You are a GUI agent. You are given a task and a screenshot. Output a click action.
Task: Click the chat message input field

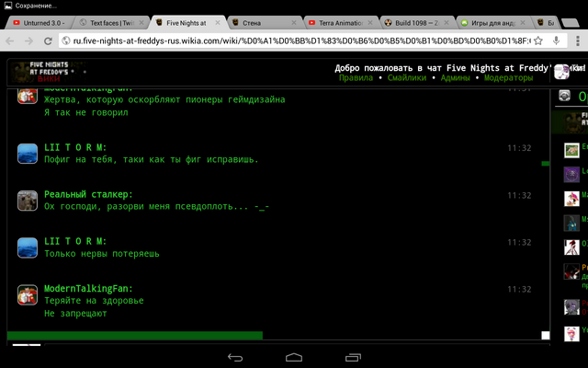point(296,344)
